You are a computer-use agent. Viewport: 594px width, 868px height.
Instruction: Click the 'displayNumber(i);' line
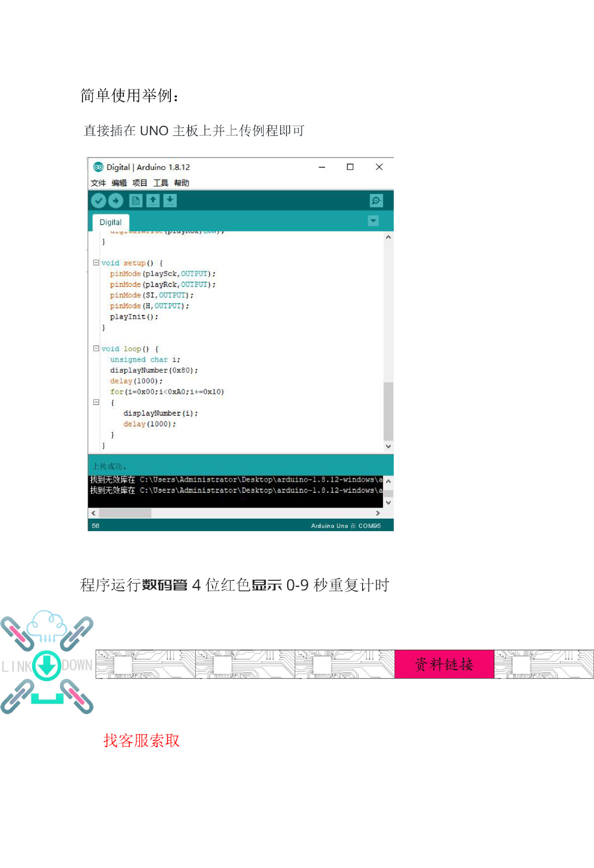coord(160,413)
